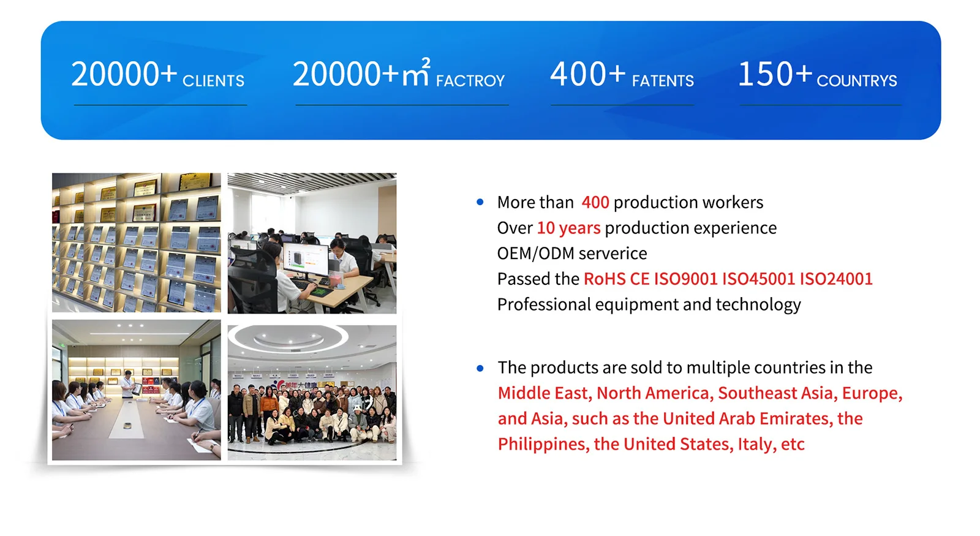Click the red '400' production workers number
Screen dimensions: 980x536
click(595, 202)
